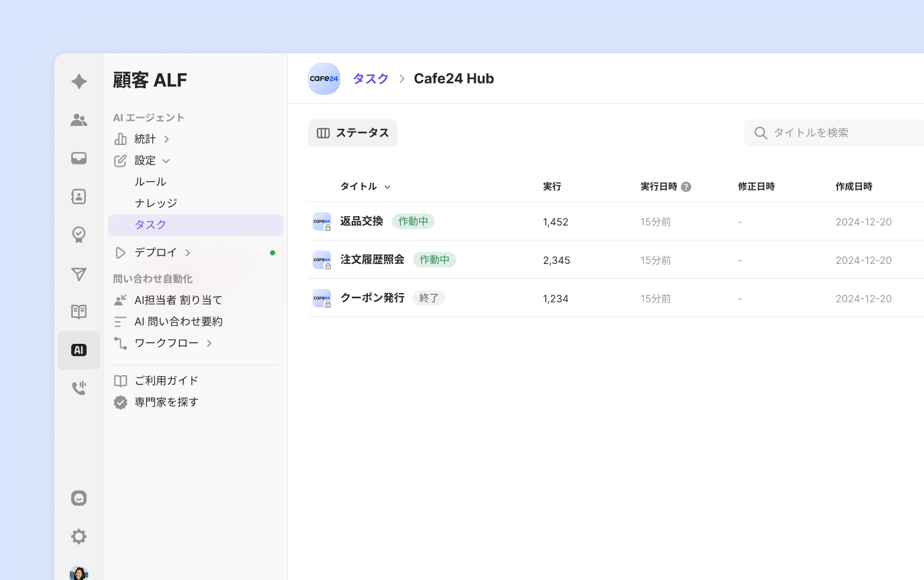Click the sparkle icon atop the left rail
Screen dimensions: 924x580
(x=79, y=82)
